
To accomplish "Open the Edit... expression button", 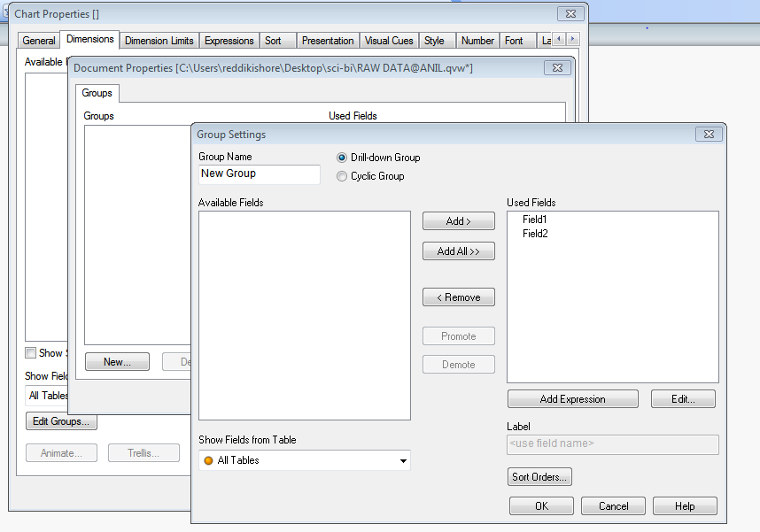I will coord(683,398).
